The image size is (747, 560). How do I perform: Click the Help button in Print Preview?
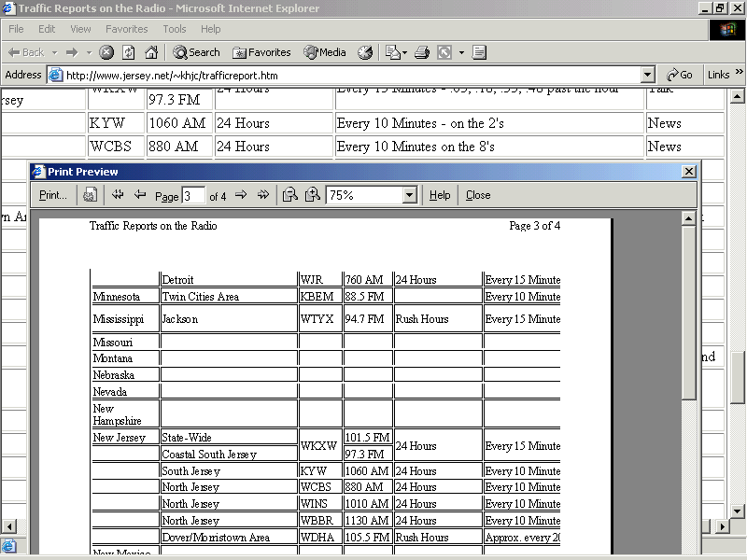pyautogui.click(x=440, y=195)
